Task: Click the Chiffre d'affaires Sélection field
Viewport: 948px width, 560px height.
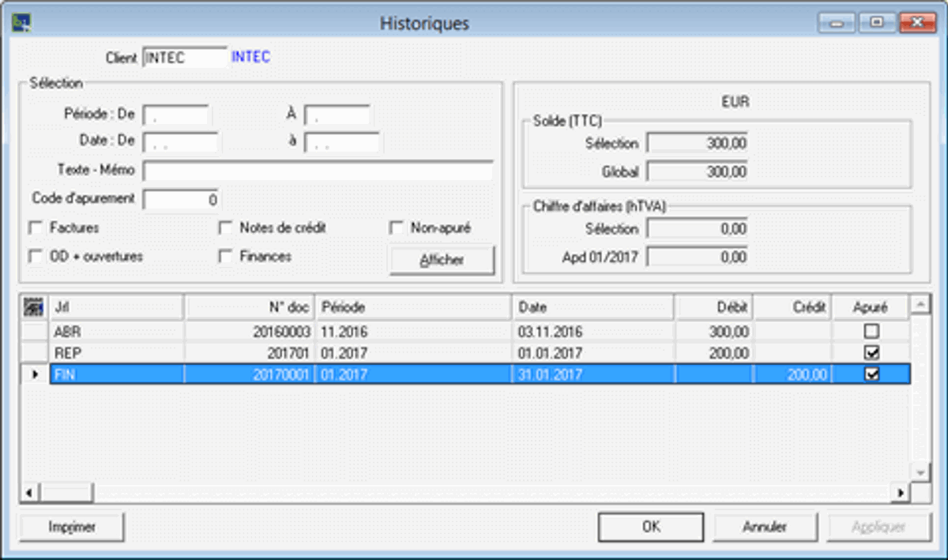Action: pos(697,229)
